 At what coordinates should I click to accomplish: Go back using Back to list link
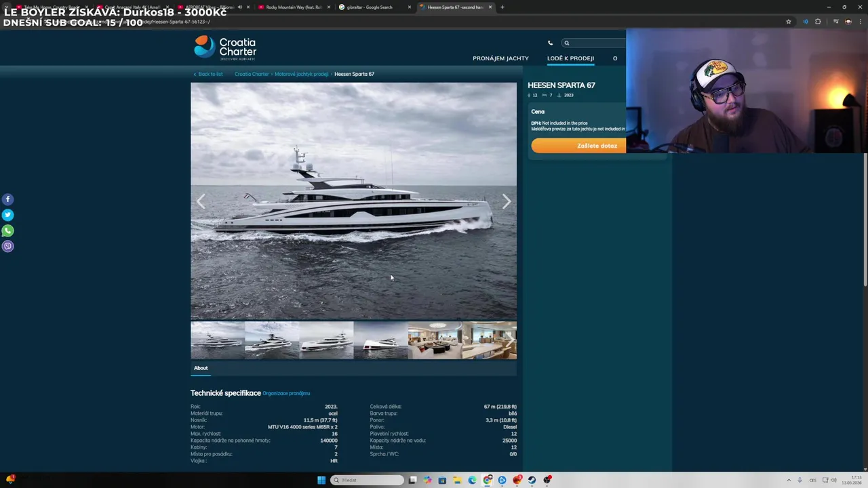(x=208, y=74)
